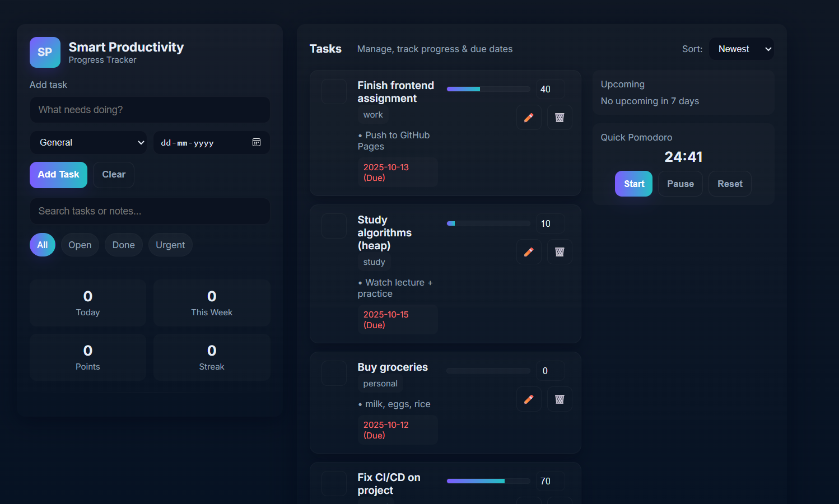Check off Finish frontend assignment task
839x504 pixels.
(x=334, y=91)
